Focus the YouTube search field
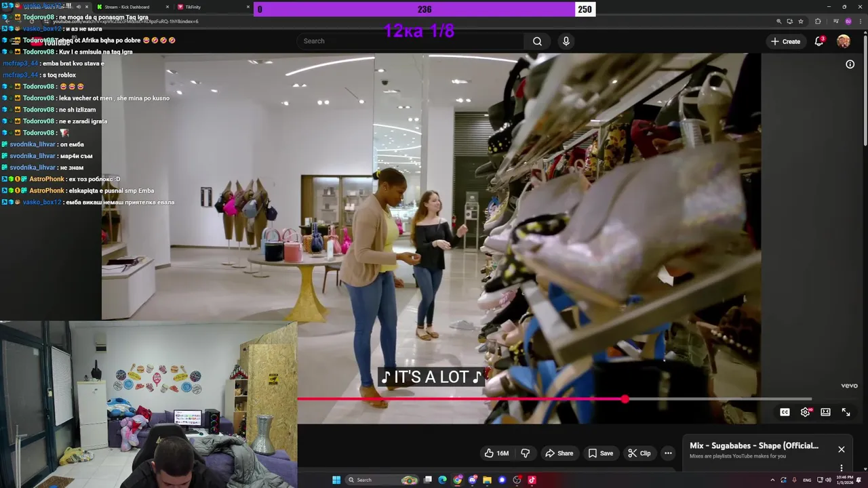 [x=410, y=41]
